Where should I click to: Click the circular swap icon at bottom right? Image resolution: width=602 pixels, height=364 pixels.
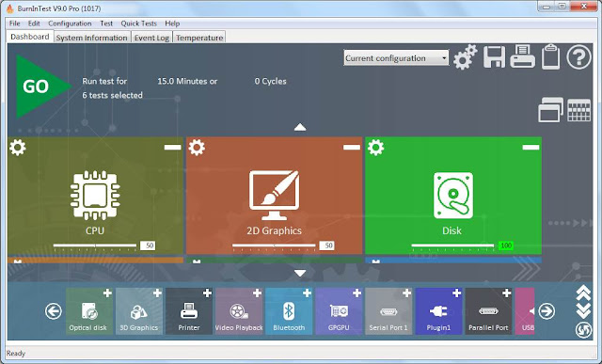pyautogui.click(x=583, y=330)
